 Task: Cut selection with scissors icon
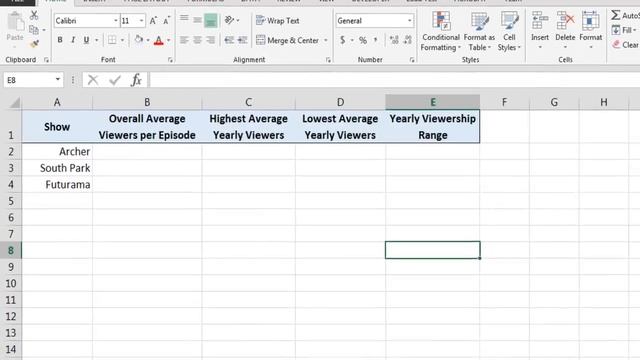click(34, 16)
